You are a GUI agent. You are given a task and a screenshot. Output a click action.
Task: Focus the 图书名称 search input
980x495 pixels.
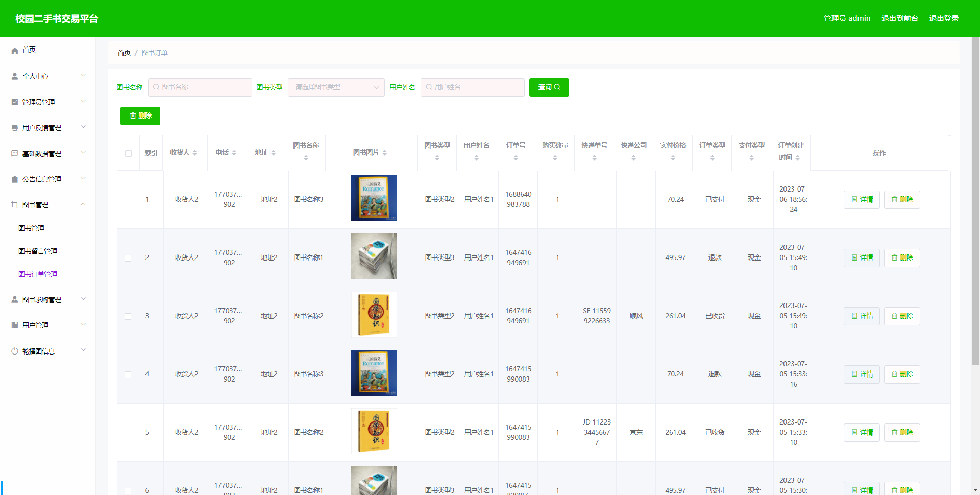coord(200,87)
